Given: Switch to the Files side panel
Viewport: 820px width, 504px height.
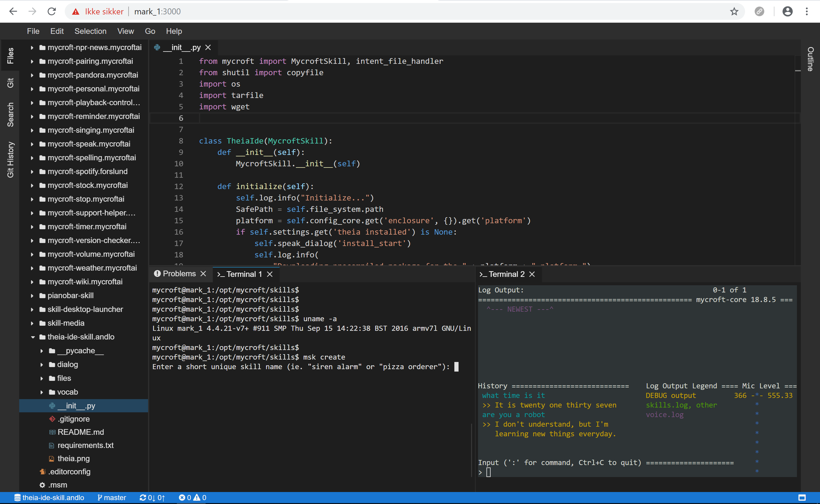Looking at the screenshot, I should coord(10,55).
